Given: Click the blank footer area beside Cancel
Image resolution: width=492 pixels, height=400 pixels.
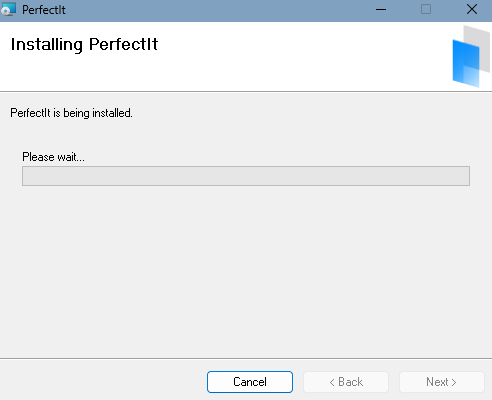Looking at the screenshot, I should pyautogui.click(x=100, y=382).
